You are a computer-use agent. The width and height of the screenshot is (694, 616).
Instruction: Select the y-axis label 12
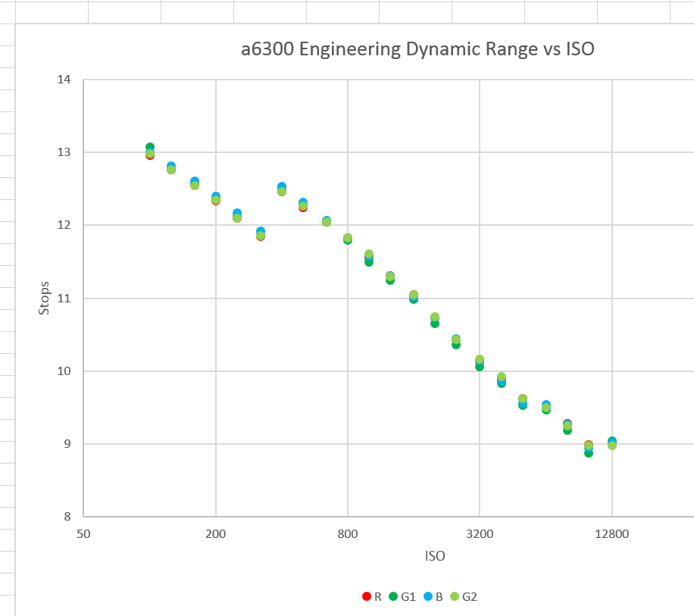coord(64,225)
